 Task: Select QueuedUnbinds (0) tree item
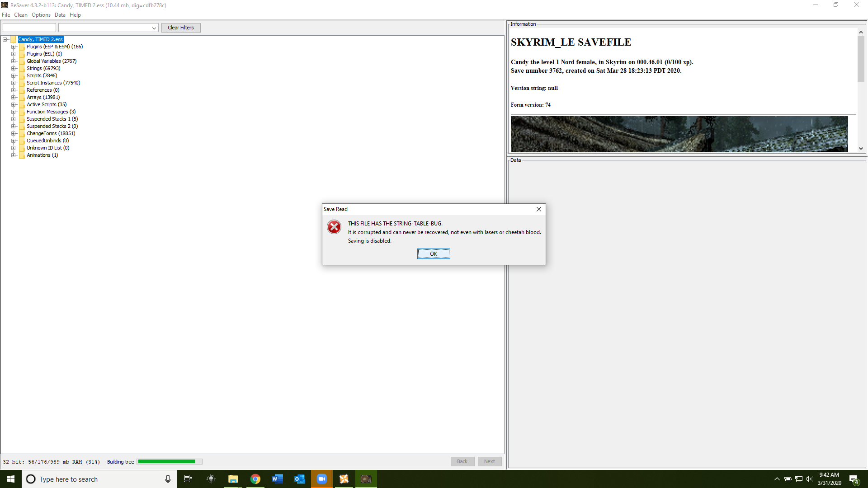pyautogui.click(x=47, y=141)
